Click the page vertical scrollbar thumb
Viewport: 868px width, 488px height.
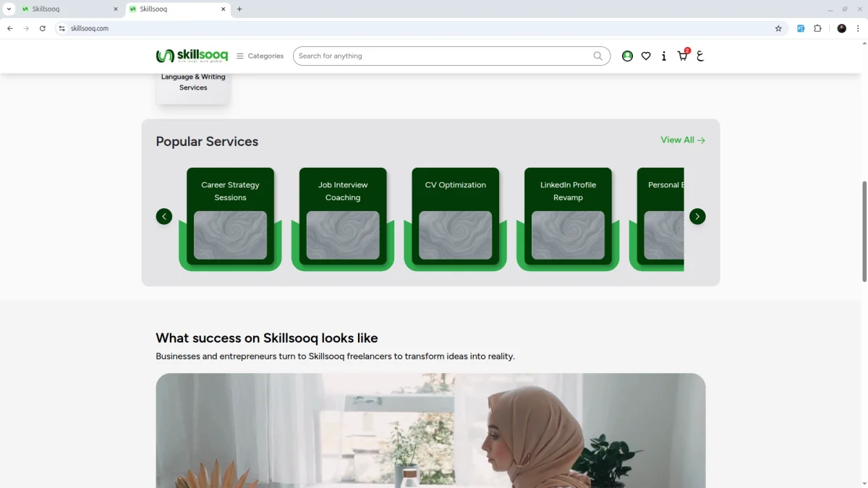pos(864,231)
